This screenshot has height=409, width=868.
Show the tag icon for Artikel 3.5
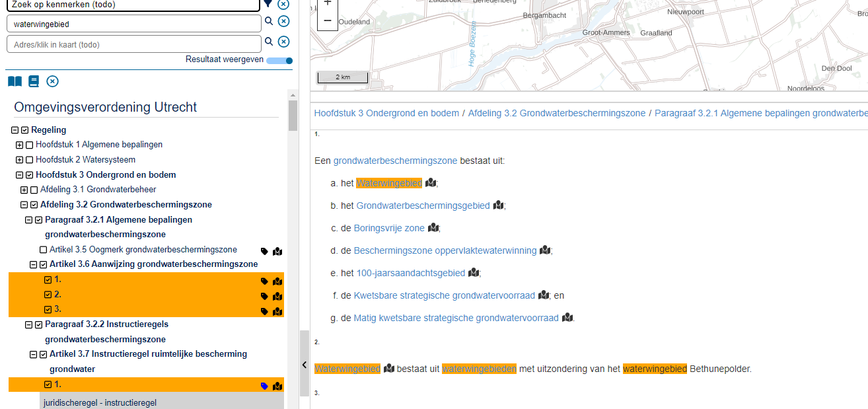(x=264, y=251)
